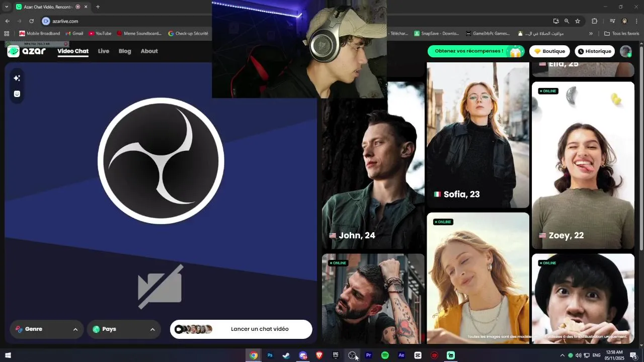
Task: Expand the Pays country filter dropdown
Action: tap(124, 329)
